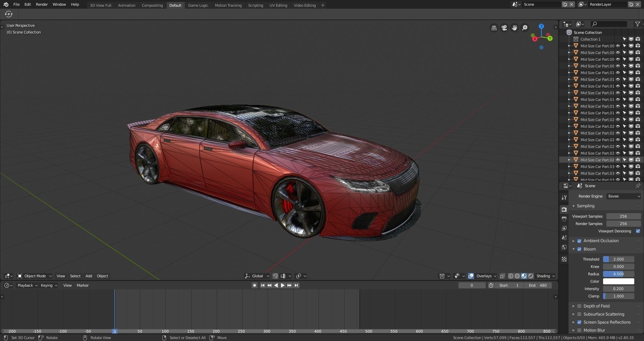Open the Playback dropdown in timeline

tap(27, 285)
